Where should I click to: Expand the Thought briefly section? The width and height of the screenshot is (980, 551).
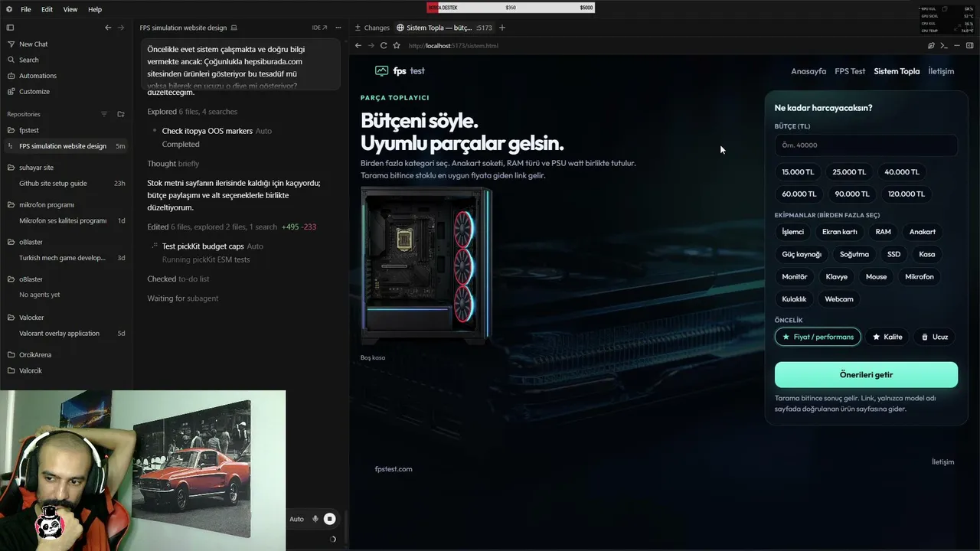(x=173, y=164)
